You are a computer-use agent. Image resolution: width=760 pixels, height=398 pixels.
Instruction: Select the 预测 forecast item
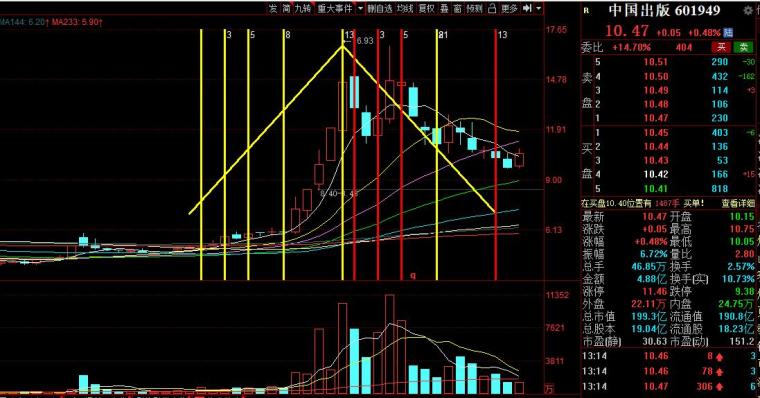tap(475, 9)
